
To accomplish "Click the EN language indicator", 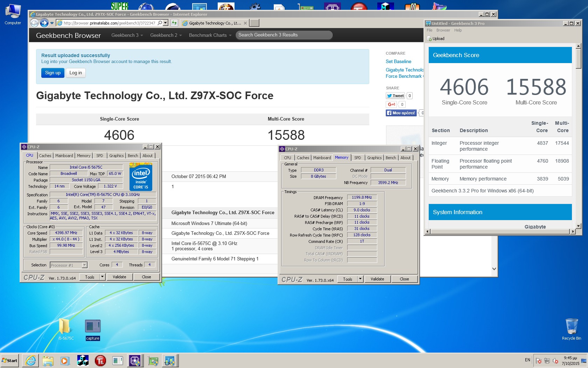I will 527,360.
